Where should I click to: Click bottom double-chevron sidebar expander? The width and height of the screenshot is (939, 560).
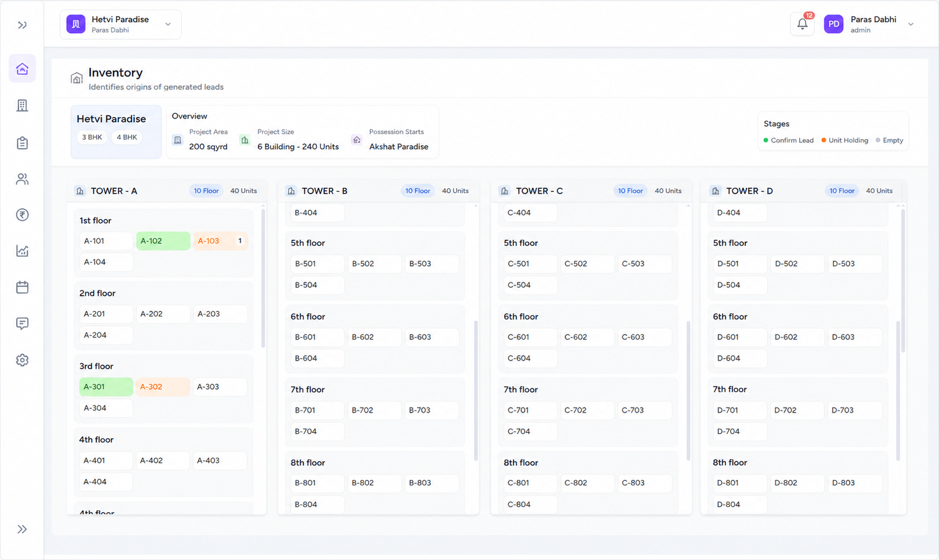coord(22,529)
